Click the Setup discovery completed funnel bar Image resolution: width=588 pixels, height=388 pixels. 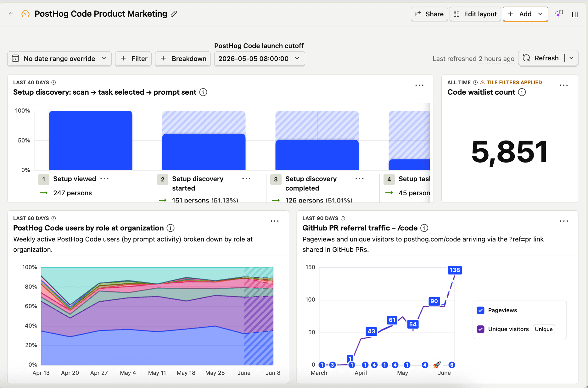point(317,155)
